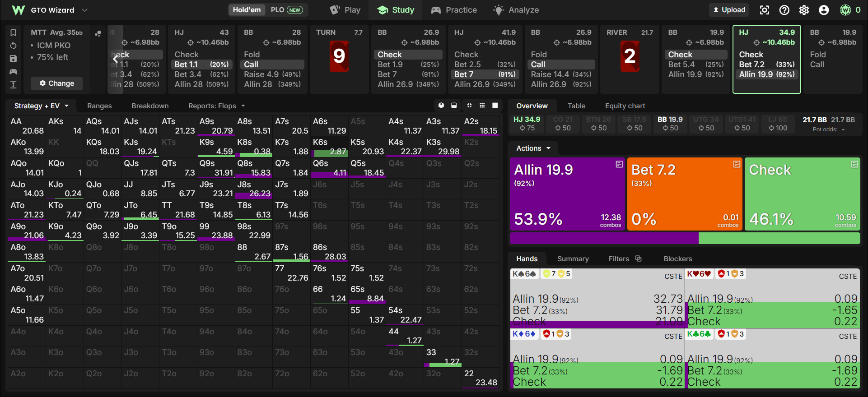The image size is (868, 397).
Task: Select the solid square large matrix size
Action: [495, 106]
